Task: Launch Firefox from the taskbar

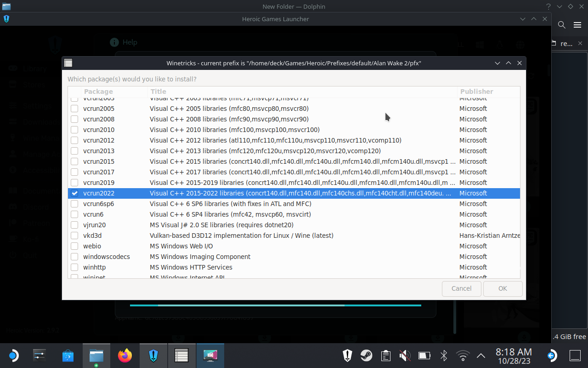Action: point(124,355)
